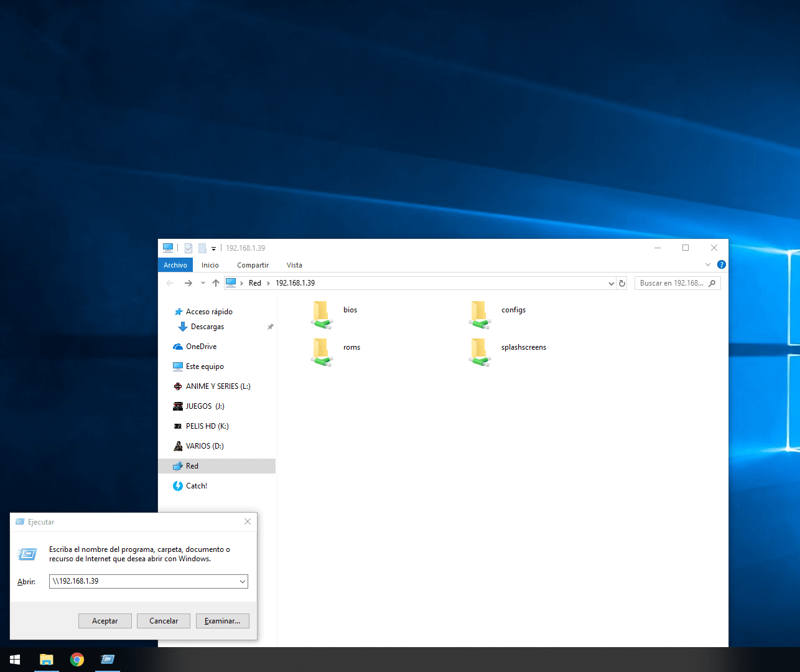Image resolution: width=800 pixels, height=672 pixels.
Task: Open the blue help question icon
Action: click(x=721, y=264)
